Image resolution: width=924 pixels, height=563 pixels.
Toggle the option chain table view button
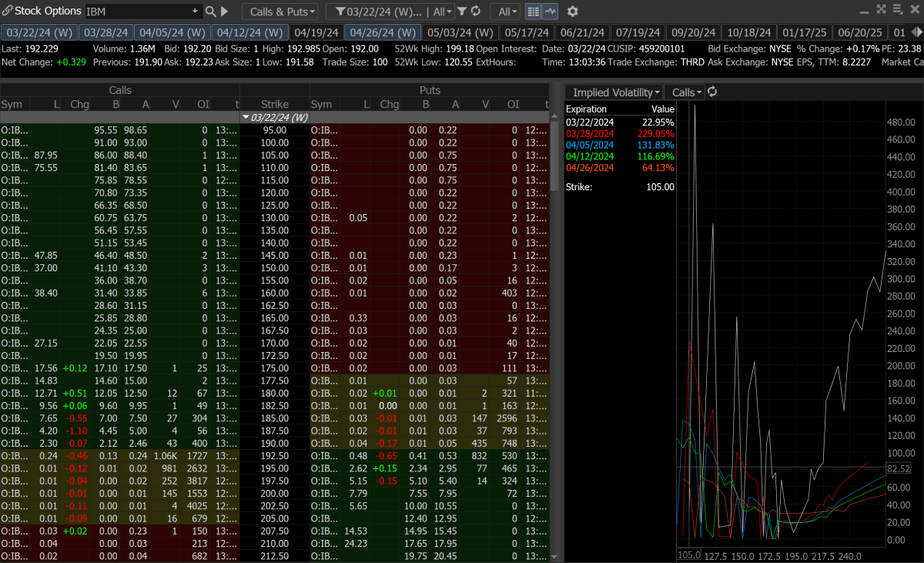534,12
